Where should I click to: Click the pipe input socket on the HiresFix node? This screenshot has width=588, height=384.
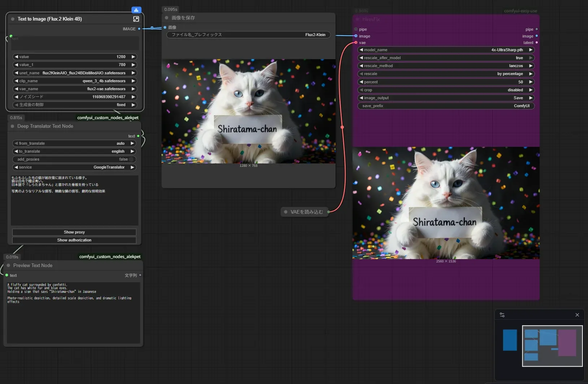(x=355, y=29)
